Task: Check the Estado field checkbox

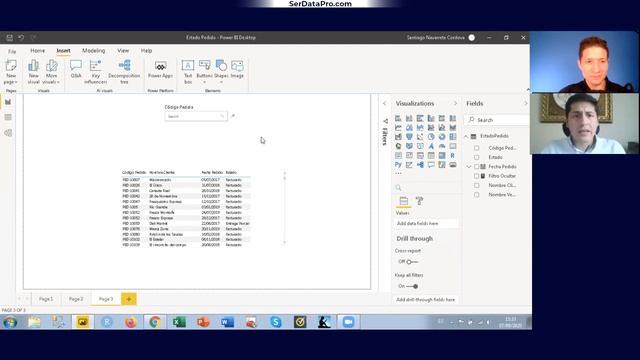Action: (x=476, y=158)
